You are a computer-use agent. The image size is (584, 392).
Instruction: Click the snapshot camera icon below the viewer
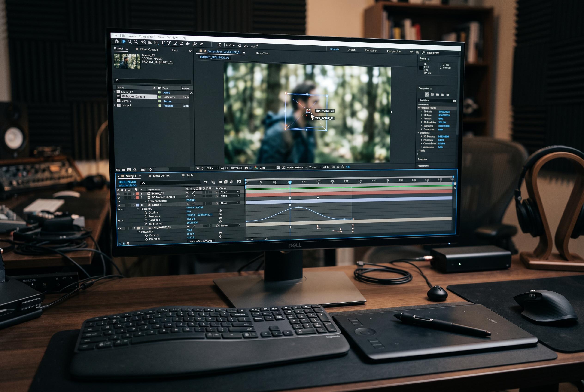pos(246,168)
